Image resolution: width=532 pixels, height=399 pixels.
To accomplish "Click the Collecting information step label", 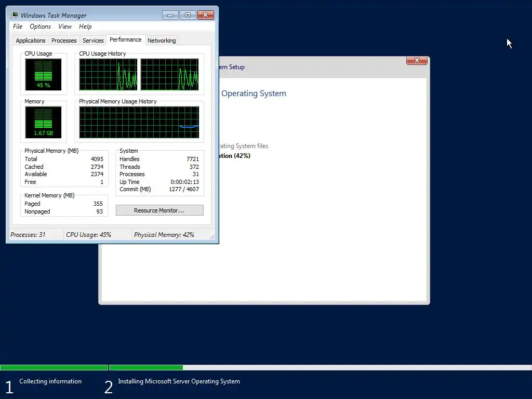I will (50, 381).
